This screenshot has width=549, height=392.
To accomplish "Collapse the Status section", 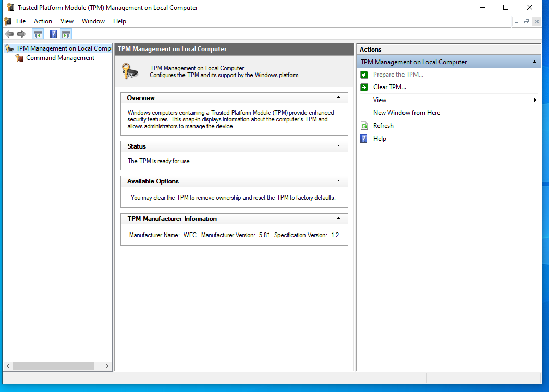I will point(338,146).
